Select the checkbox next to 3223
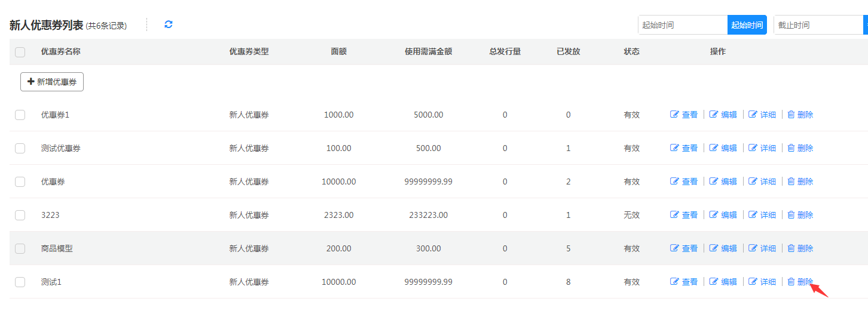 pyautogui.click(x=20, y=215)
